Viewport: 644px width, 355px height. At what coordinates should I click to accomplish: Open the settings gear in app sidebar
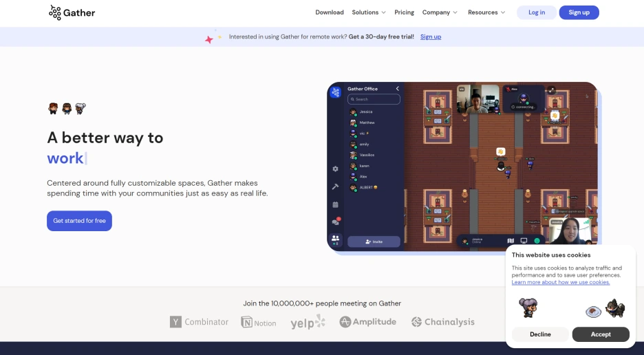(336, 169)
